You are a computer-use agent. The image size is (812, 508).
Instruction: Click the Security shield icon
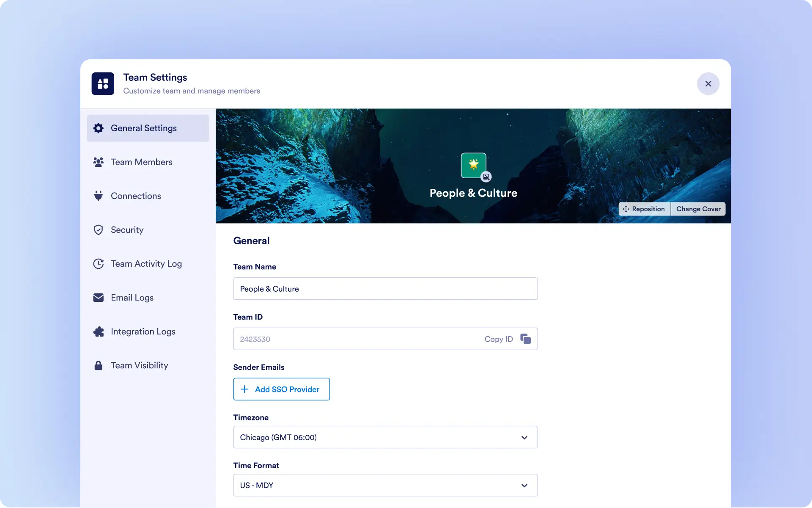tap(99, 230)
